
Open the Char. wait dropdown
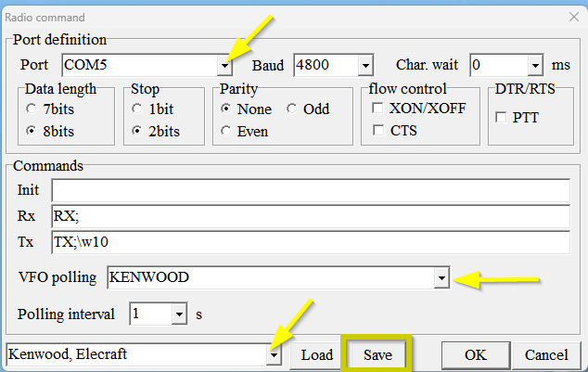pos(535,66)
